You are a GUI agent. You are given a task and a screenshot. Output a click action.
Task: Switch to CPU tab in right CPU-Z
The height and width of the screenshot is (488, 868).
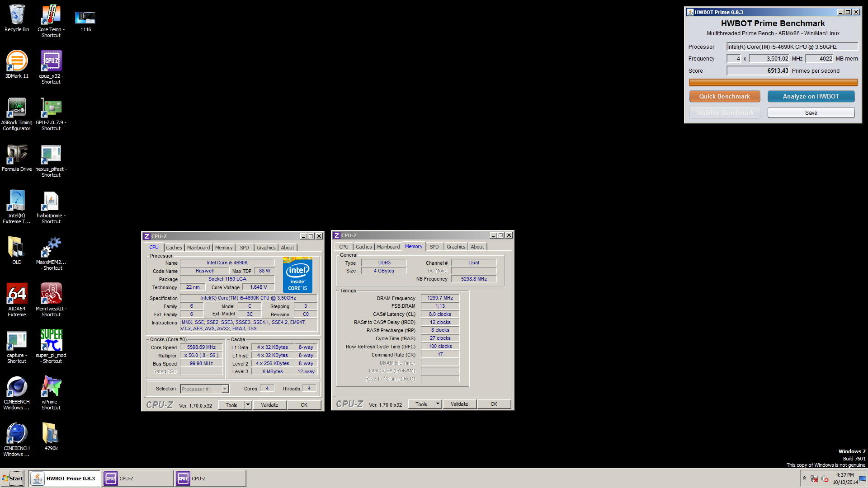(344, 247)
